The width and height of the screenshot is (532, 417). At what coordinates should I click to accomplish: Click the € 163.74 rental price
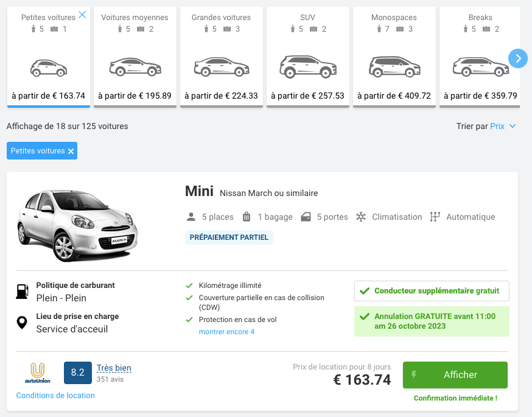[362, 380]
